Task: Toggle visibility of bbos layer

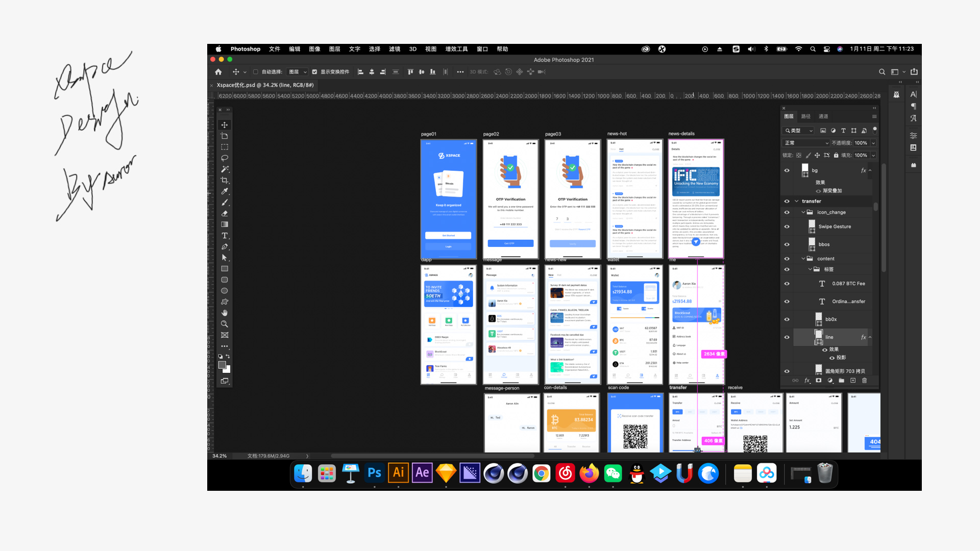Action: 787,244
